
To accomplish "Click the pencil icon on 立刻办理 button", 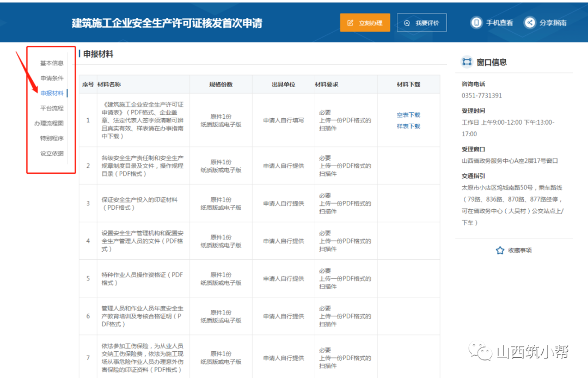I will 349,22.
